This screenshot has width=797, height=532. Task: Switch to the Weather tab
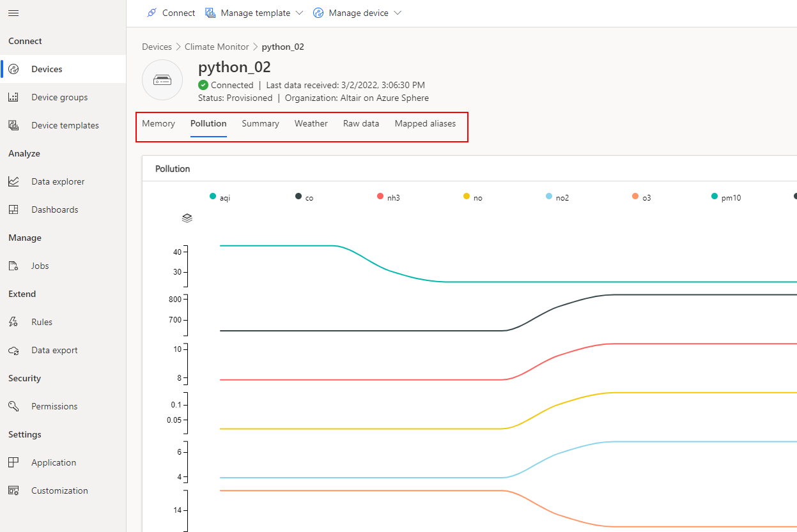[311, 123]
